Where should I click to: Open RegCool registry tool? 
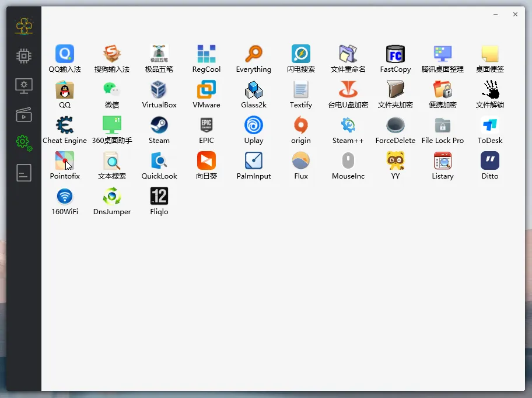point(206,54)
